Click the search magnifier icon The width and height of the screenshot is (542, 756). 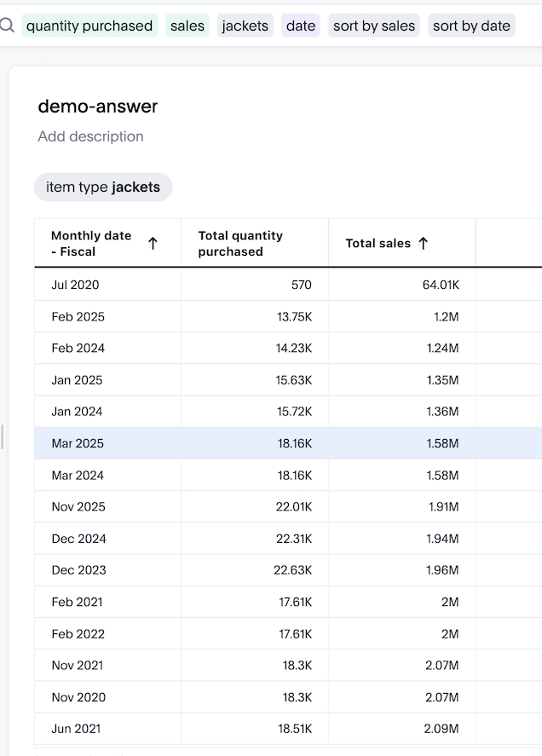pos(7,26)
